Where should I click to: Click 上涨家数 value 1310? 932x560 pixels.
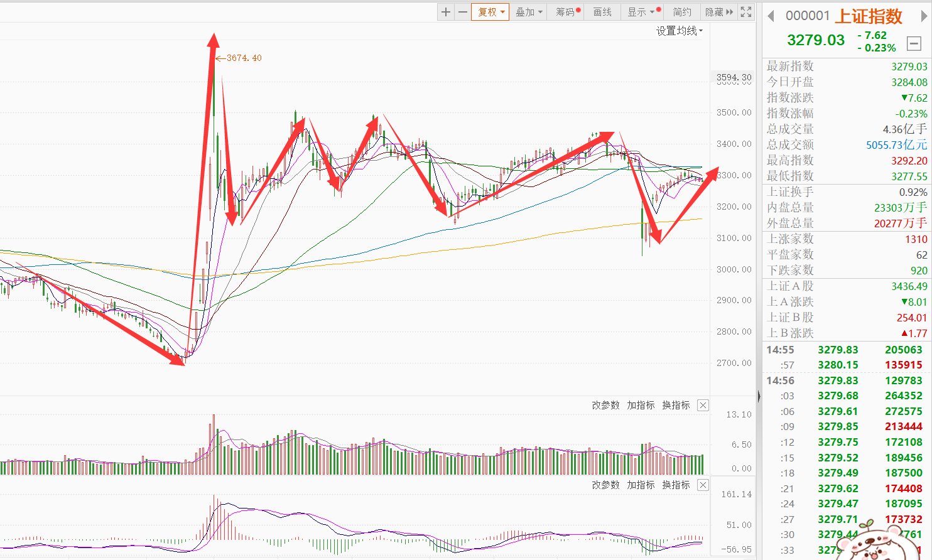(916, 239)
